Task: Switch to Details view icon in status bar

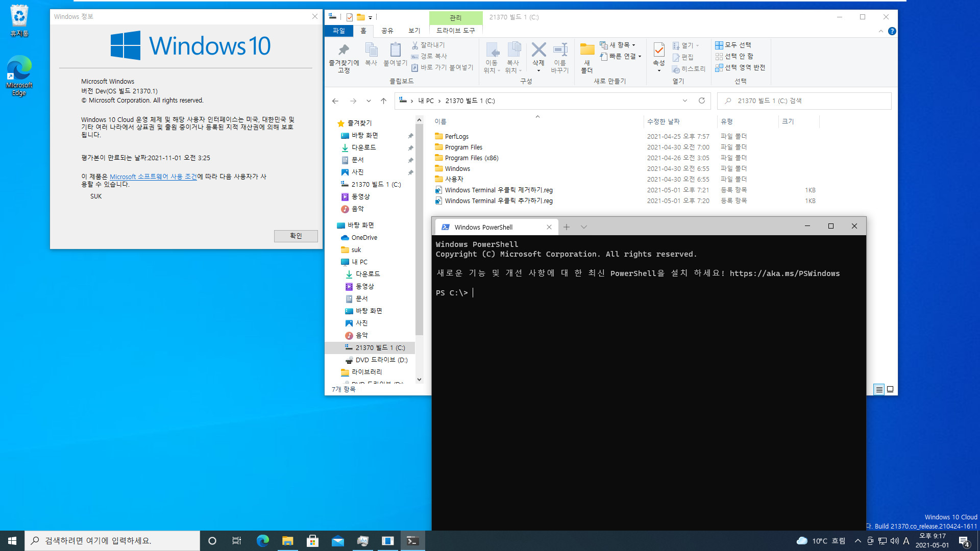Action: click(879, 389)
